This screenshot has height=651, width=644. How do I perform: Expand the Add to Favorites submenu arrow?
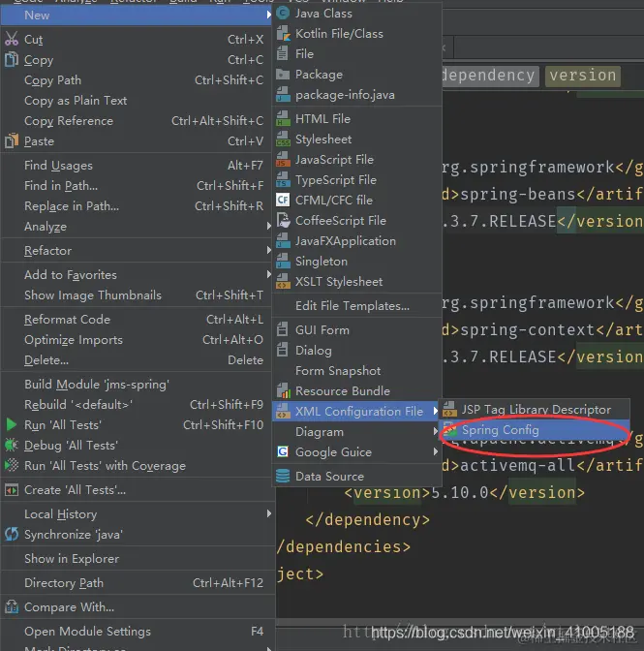(x=269, y=274)
